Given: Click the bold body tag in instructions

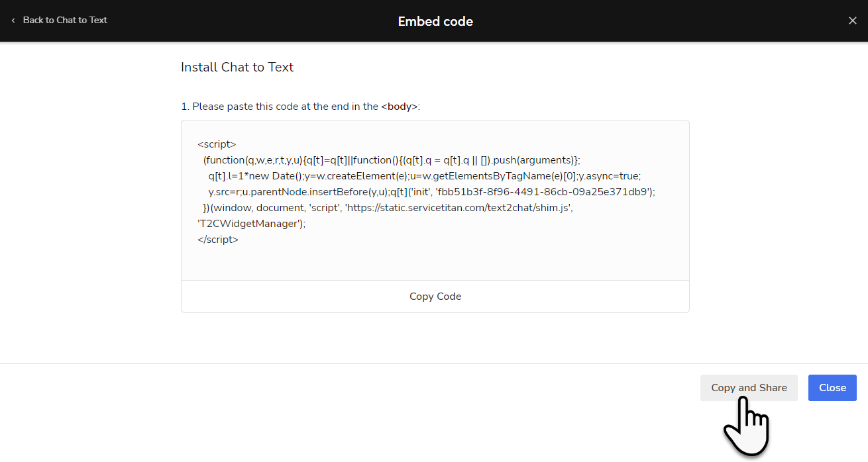Looking at the screenshot, I should pyautogui.click(x=400, y=106).
